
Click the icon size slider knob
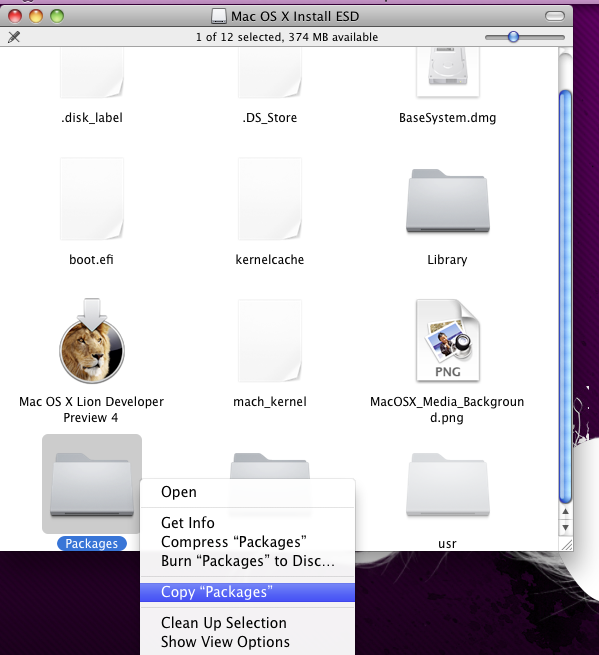pos(513,37)
